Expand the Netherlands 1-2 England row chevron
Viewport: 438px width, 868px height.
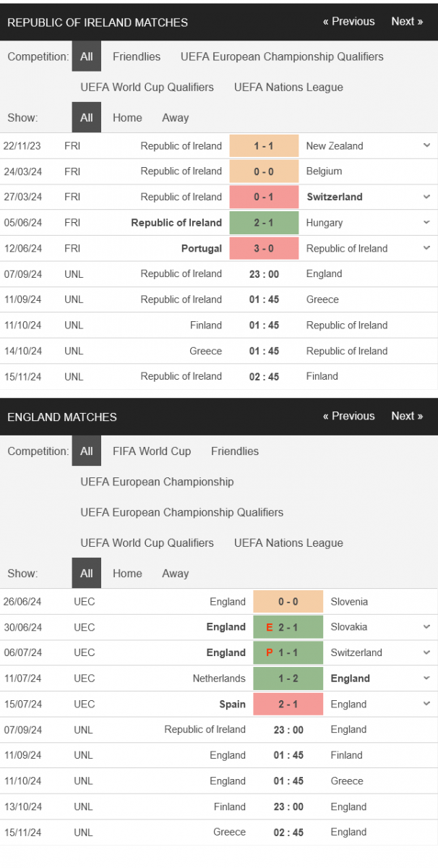click(x=426, y=678)
